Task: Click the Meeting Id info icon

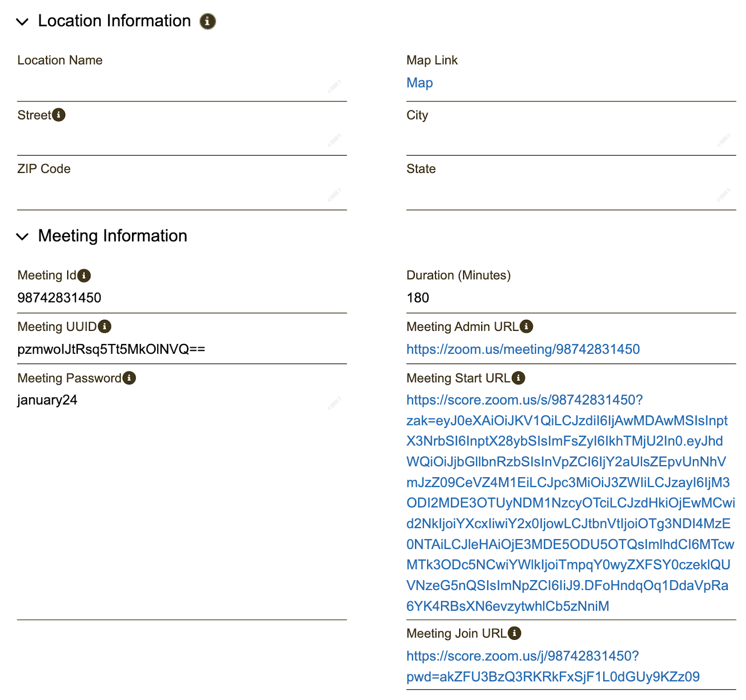Action: coord(84,275)
